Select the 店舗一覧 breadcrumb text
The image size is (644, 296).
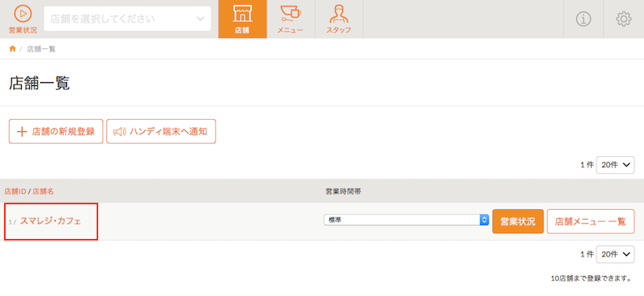point(41,49)
